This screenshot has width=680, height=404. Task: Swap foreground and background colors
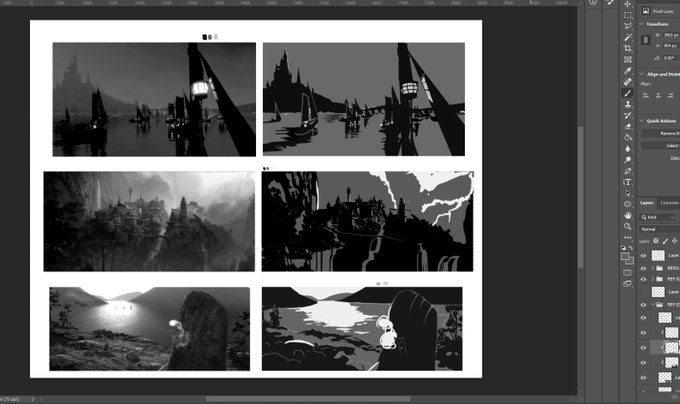coord(631,248)
